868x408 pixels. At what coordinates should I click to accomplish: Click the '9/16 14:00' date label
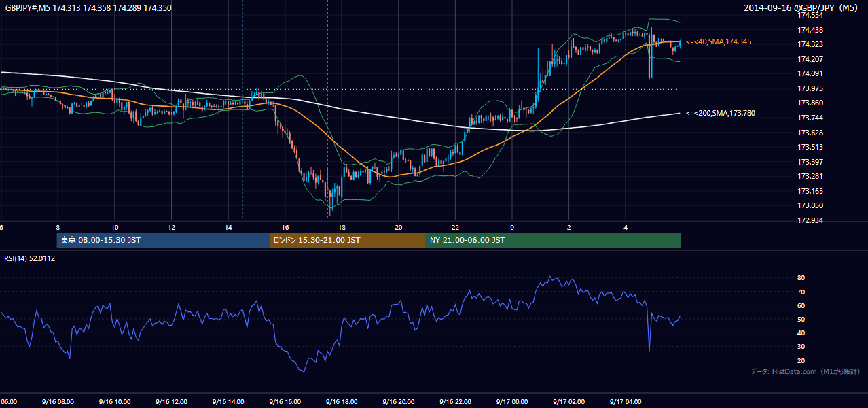[228, 402]
